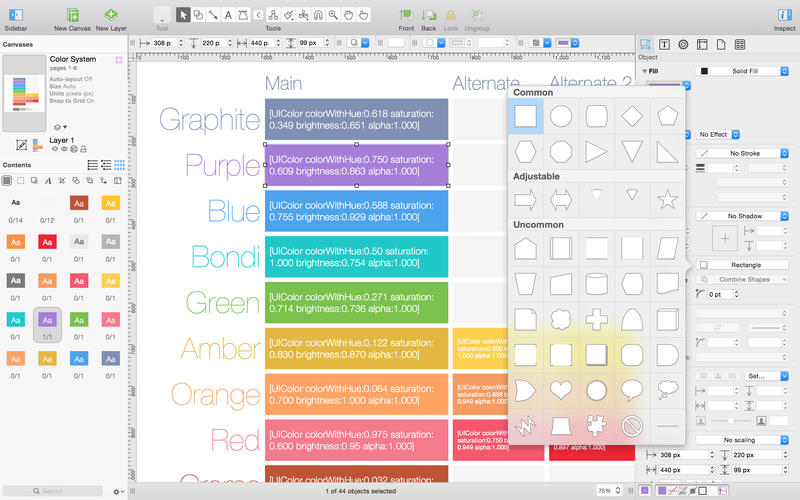Select the Hand pan tool
Viewport: 800px width, 500px height.
(347, 16)
